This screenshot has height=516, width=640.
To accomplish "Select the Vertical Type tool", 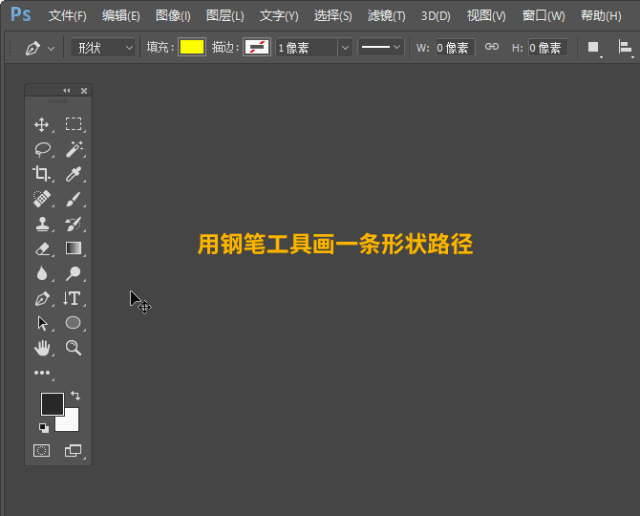I will tap(72, 298).
